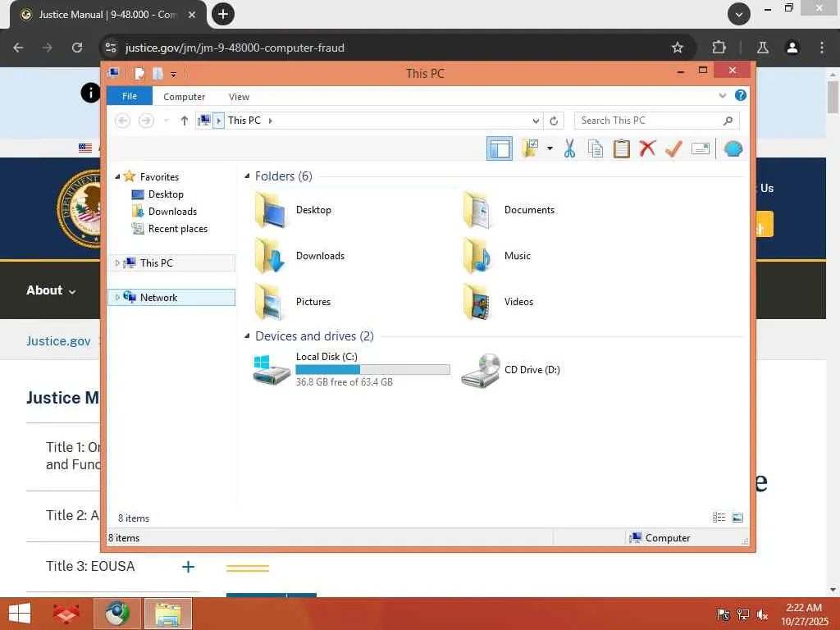Go back in Explorer navigation
Image resolution: width=840 pixels, height=630 pixels.
(x=123, y=121)
